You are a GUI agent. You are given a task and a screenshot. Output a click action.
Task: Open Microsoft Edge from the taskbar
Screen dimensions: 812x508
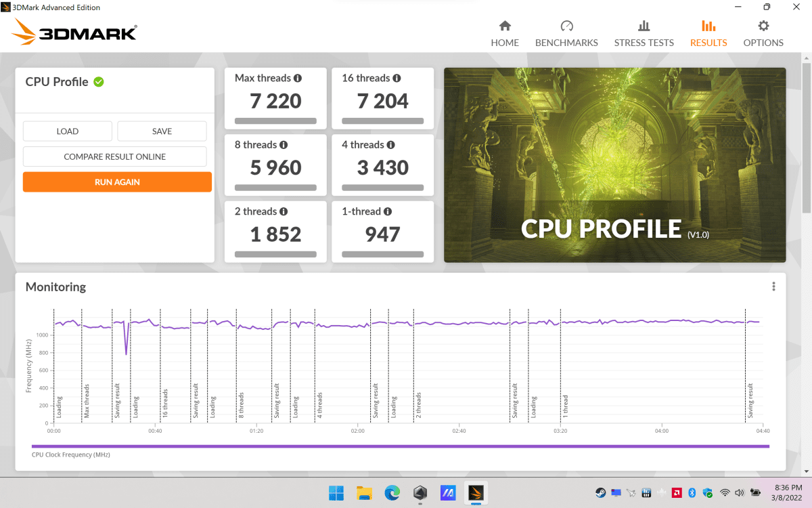(392, 492)
